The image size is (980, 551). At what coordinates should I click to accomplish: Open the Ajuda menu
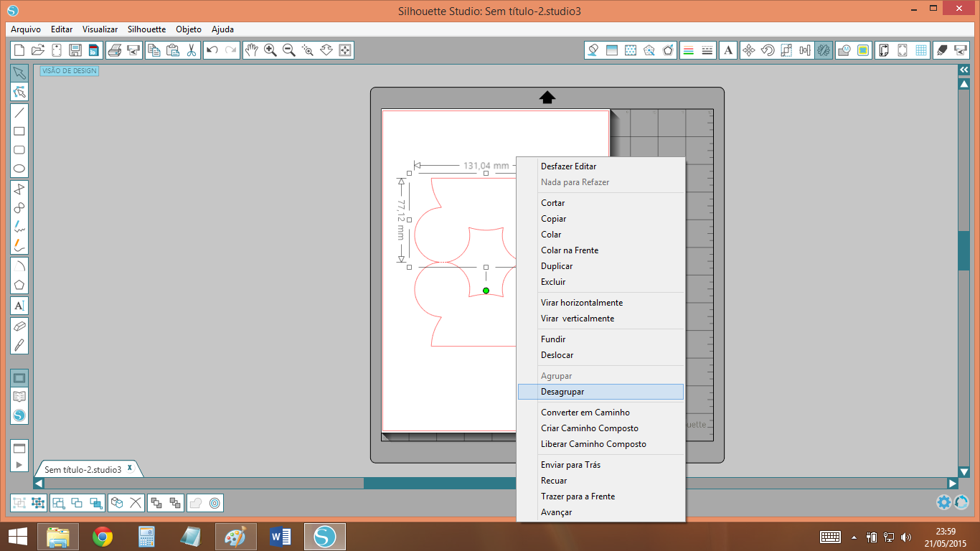pos(222,29)
